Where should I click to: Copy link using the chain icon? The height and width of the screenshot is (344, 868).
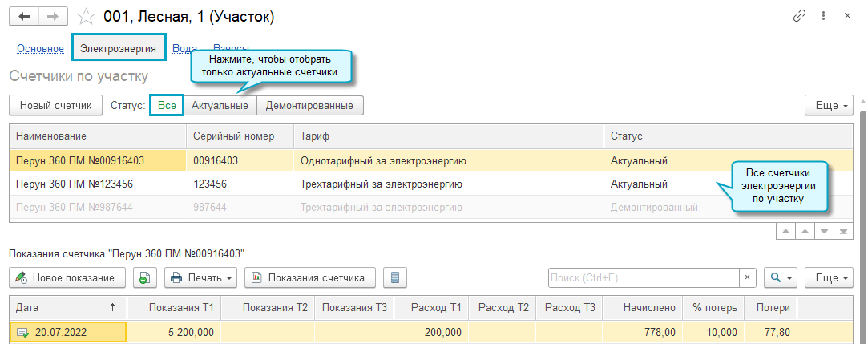point(798,15)
